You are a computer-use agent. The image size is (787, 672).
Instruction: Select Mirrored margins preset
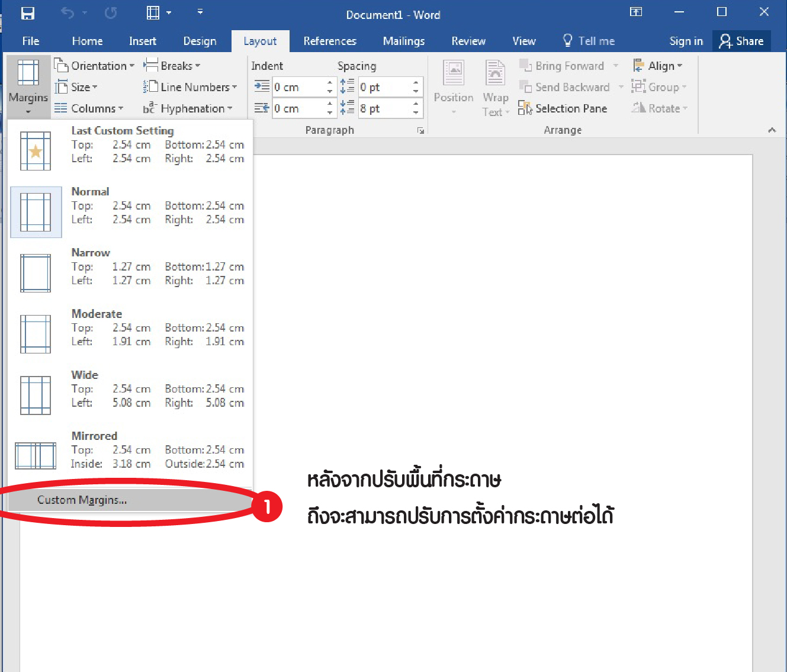130,456
